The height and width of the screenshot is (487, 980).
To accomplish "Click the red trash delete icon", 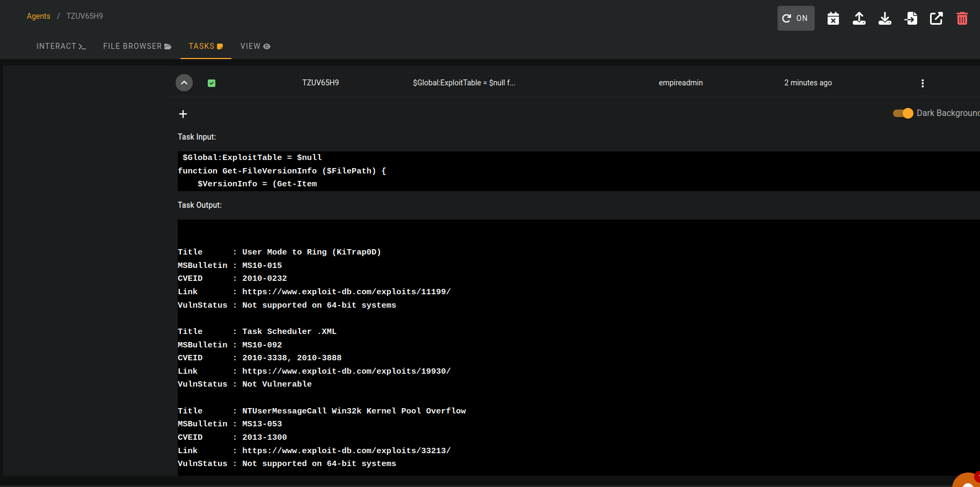I will click(x=962, y=18).
